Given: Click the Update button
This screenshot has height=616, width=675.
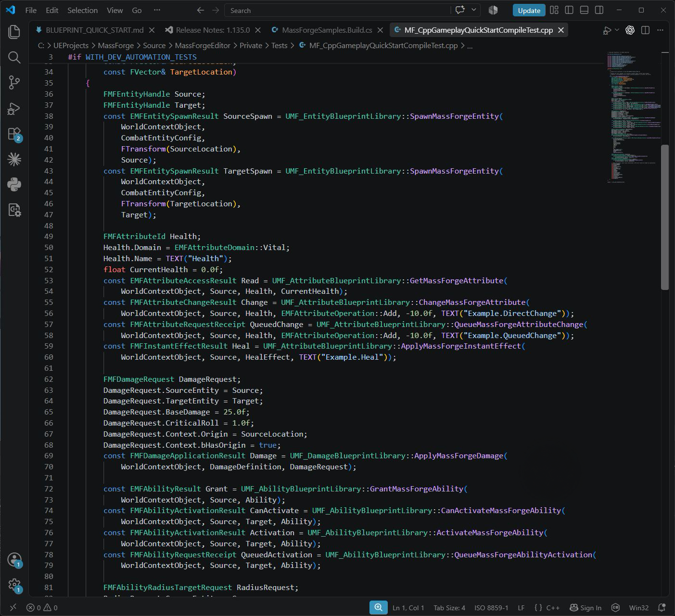Looking at the screenshot, I should (529, 10).
